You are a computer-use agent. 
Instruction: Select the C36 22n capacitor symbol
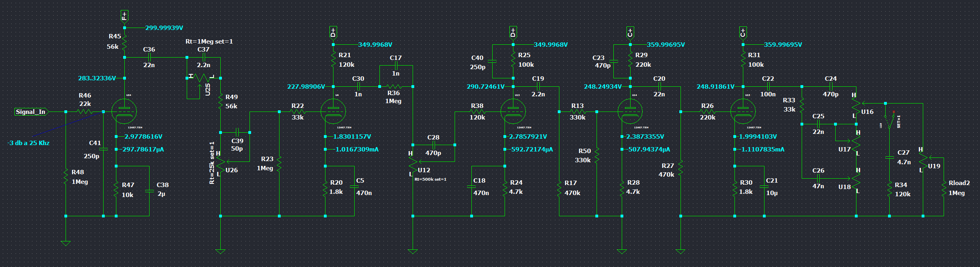pos(149,58)
